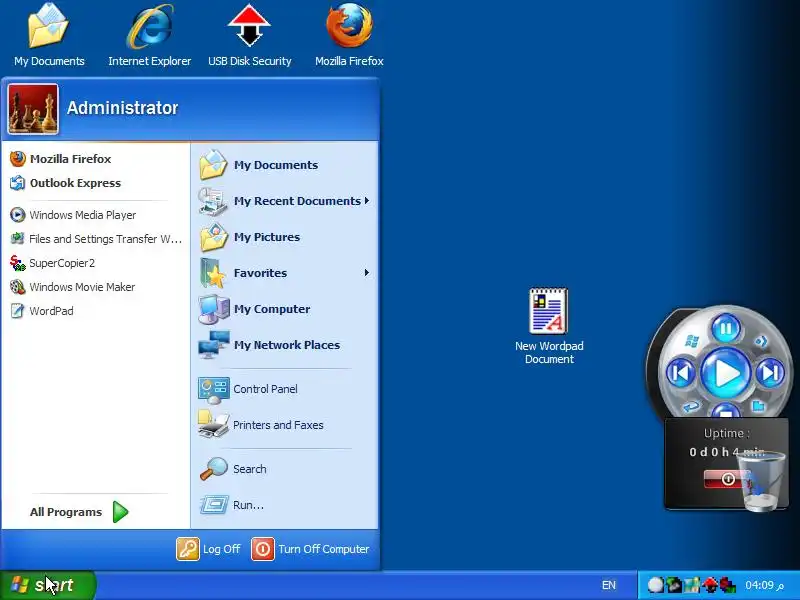Click the taskbar clock 04:09
The height and width of the screenshot is (600, 800).
[x=764, y=585]
